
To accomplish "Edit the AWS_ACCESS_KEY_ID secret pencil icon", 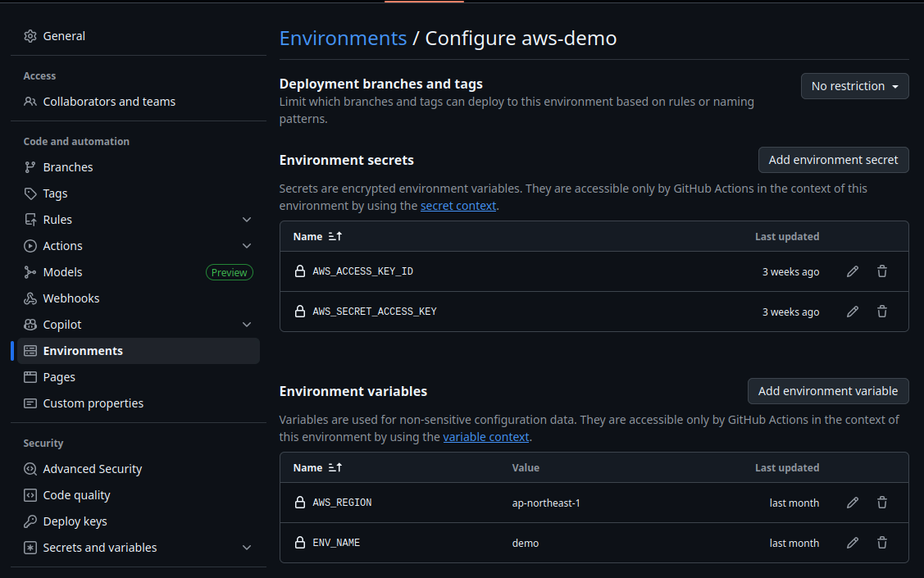I will click(853, 271).
